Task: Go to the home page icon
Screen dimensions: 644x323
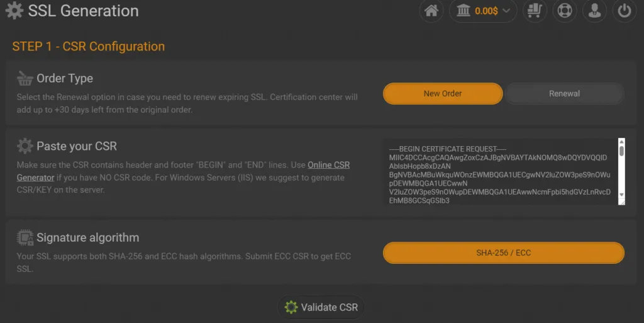Action: pos(431,11)
